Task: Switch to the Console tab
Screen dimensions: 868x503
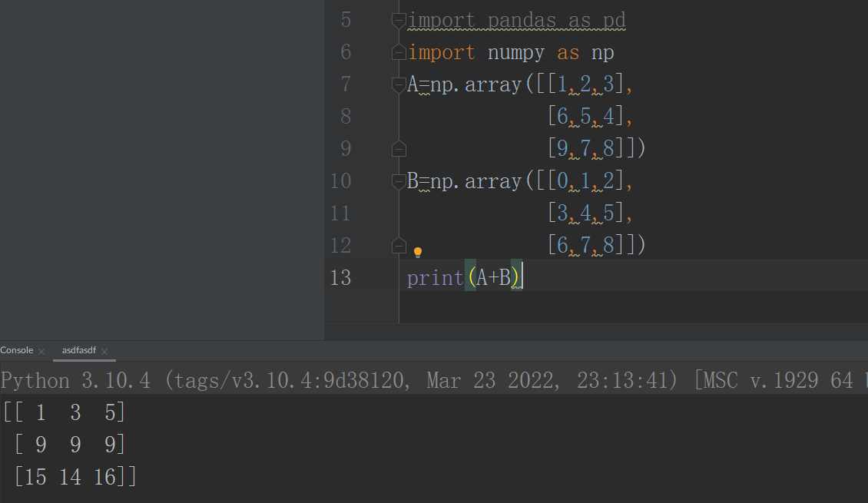Action: click(16, 350)
